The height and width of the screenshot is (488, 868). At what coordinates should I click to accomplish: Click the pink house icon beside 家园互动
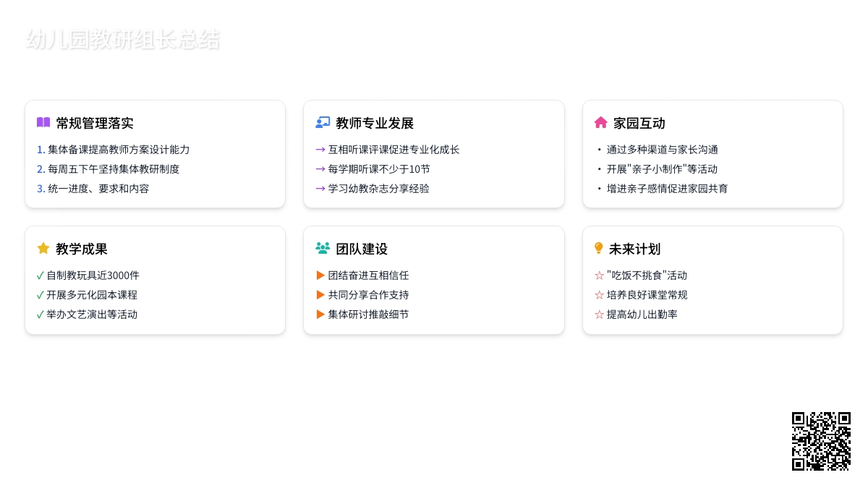pos(601,123)
